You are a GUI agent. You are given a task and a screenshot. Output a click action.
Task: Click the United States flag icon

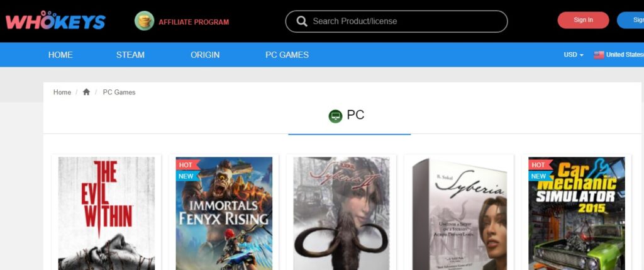599,55
